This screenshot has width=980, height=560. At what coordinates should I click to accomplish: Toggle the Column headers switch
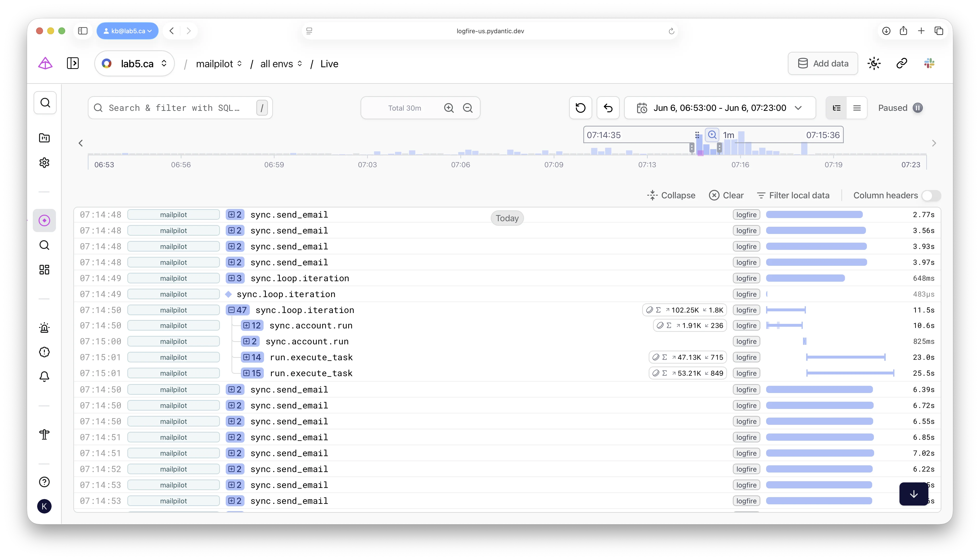click(x=931, y=195)
